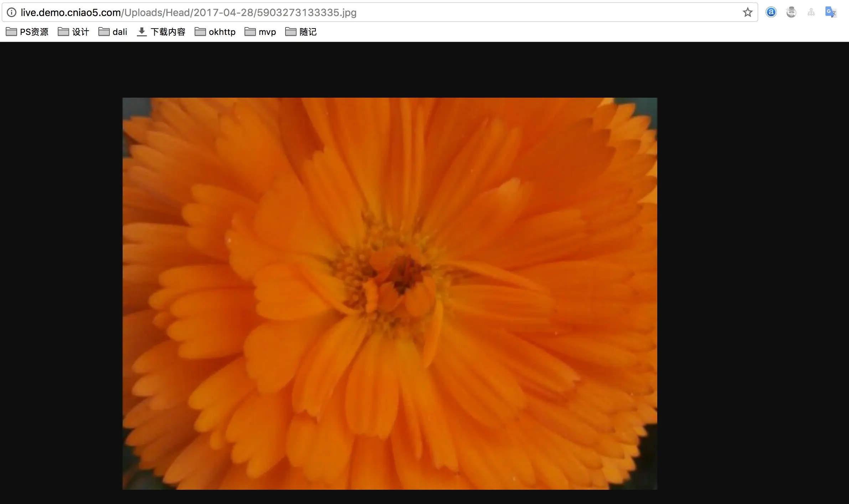The image size is (849, 504).
Task: Open the 随记 bookmarks folder
Action: (301, 32)
